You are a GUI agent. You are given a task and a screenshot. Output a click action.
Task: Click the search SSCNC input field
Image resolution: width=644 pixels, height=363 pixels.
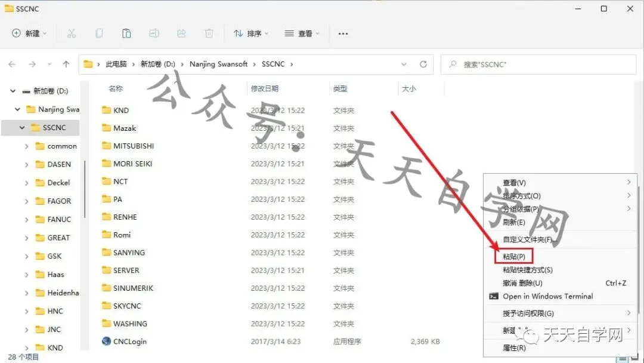(x=538, y=64)
